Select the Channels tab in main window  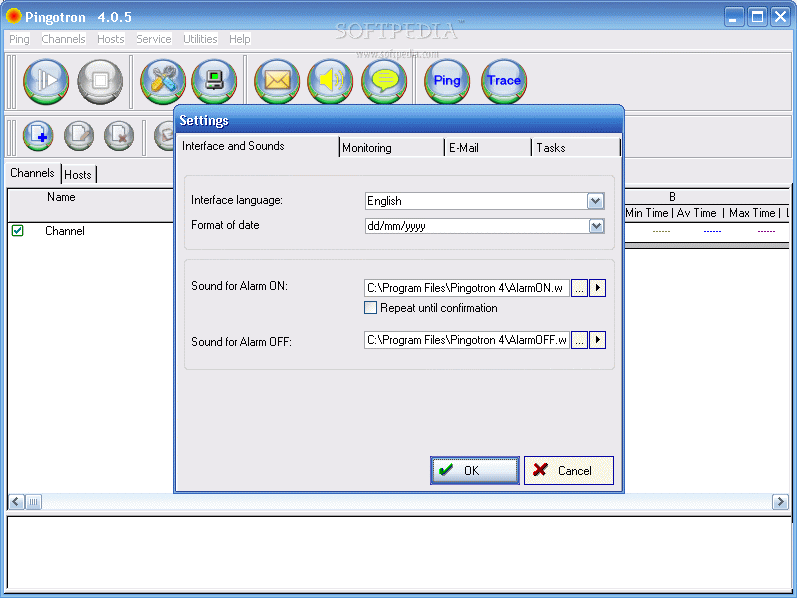point(33,173)
